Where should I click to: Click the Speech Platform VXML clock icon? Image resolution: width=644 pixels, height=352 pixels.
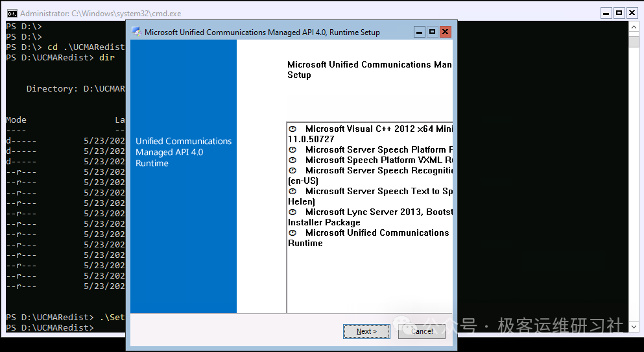pyautogui.click(x=292, y=160)
